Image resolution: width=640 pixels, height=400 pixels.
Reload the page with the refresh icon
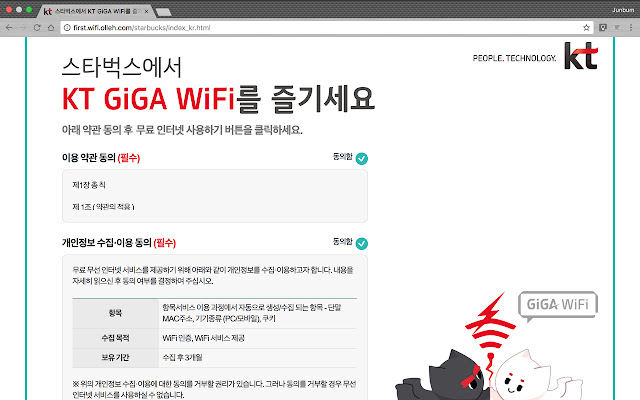click(x=37, y=28)
